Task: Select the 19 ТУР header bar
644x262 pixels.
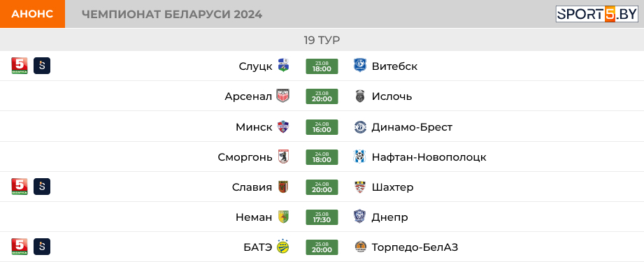Action: (322, 41)
